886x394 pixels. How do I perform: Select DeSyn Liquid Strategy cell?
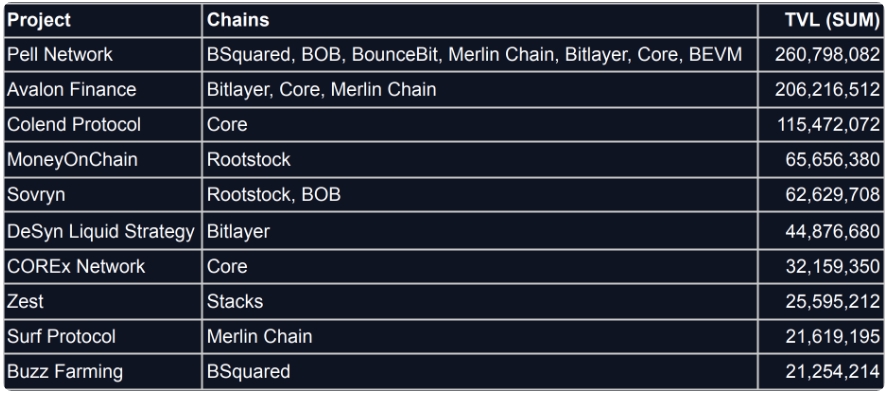point(103,231)
